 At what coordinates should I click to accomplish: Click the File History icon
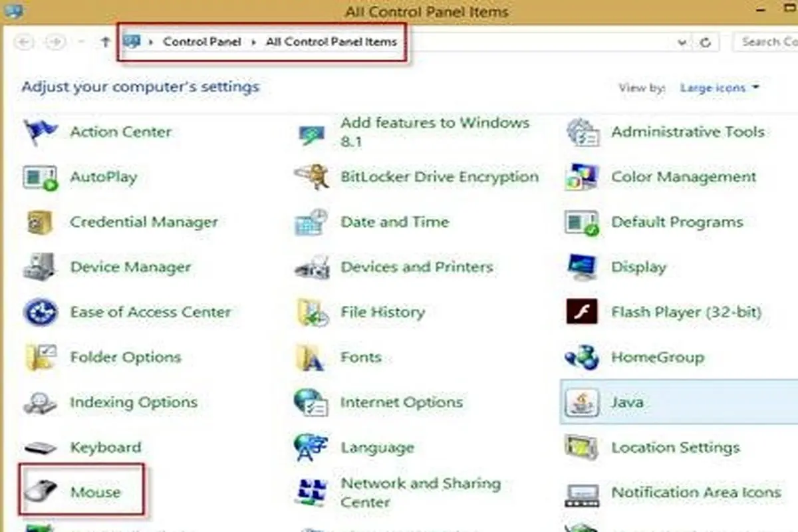tap(311, 312)
